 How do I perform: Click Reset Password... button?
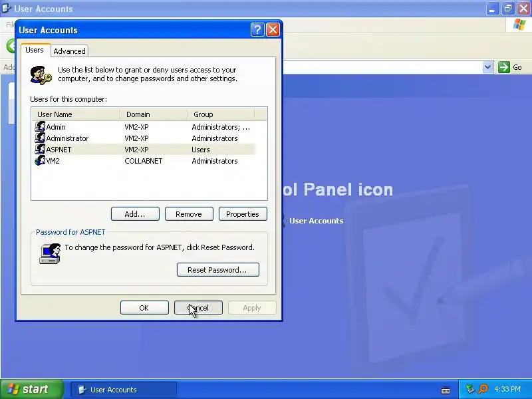click(218, 270)
